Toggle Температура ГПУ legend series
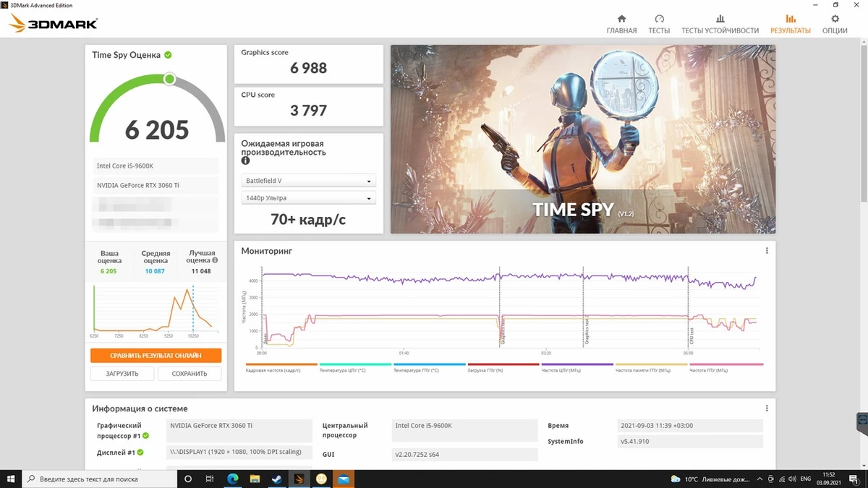 point(429,367)
